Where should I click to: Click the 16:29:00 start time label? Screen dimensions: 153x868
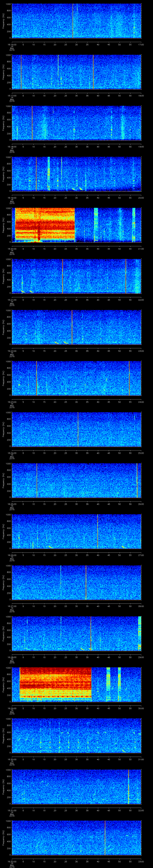(x=12, y=708)
